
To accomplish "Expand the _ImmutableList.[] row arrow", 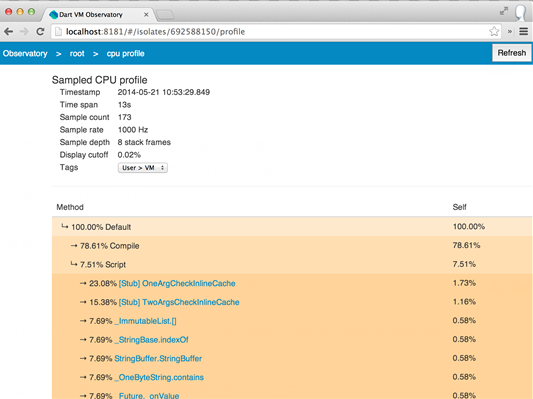I will [x=83, y=320].
